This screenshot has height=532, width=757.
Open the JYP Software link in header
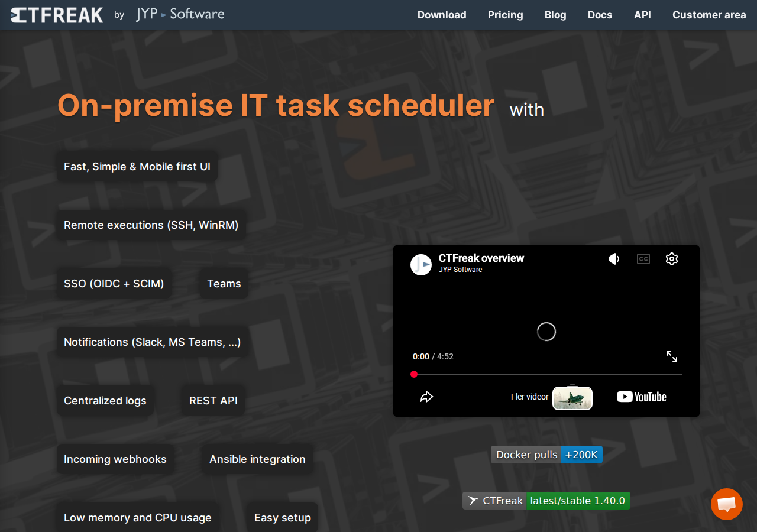coord(180,14)
